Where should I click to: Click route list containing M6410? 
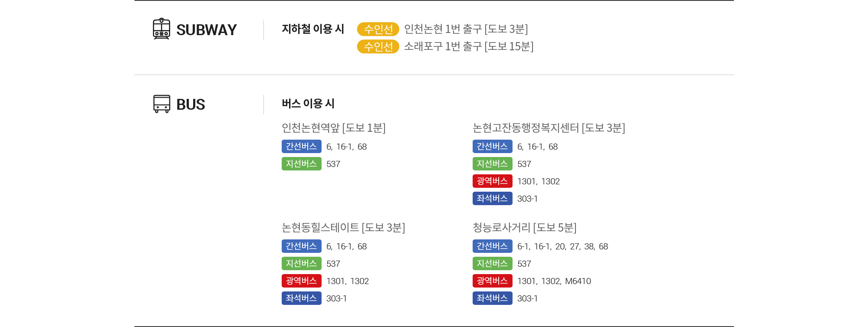(x=554, y=281)
